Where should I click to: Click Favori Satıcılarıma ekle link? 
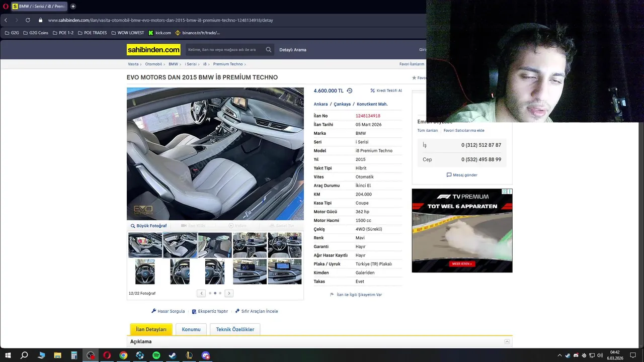point(464,130)
